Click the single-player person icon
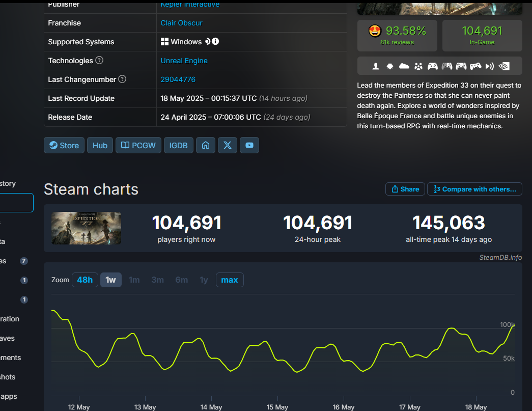 [x=376, y=66]
